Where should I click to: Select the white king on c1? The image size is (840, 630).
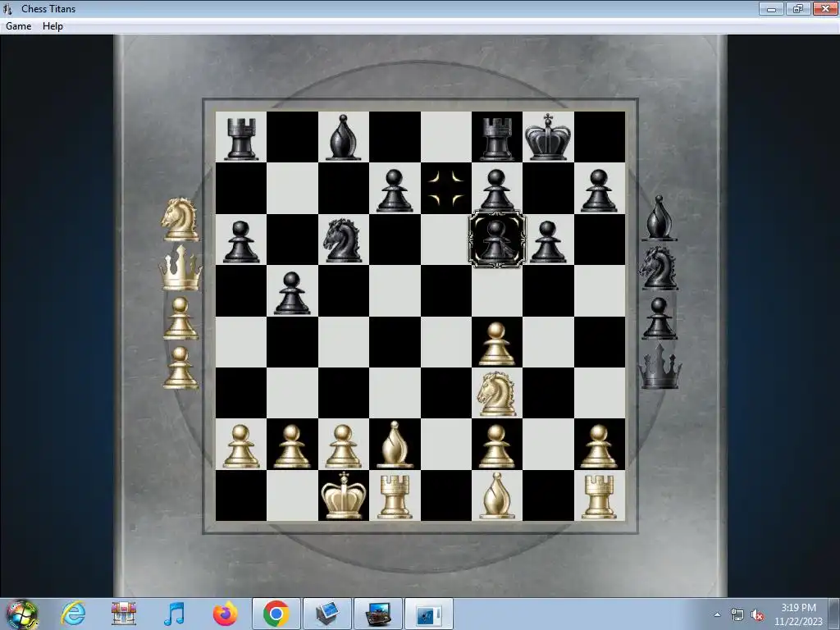click(343, 495)
